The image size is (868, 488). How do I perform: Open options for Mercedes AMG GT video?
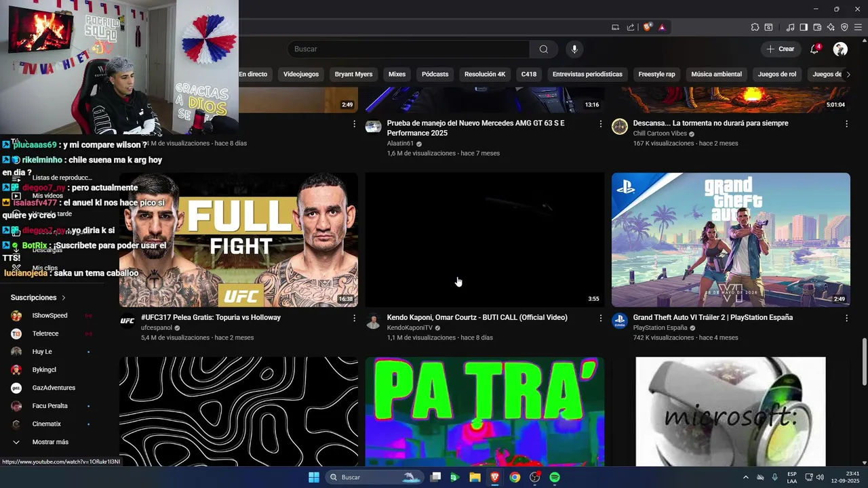click(x=600, y=124)
